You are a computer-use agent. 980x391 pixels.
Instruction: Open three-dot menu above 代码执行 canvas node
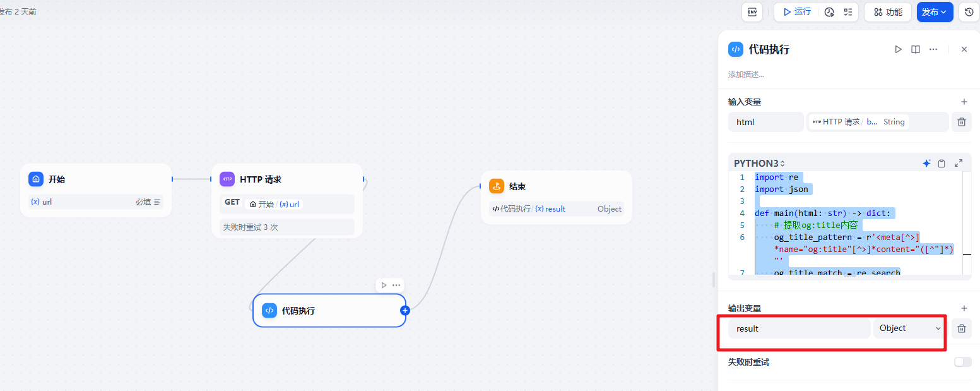[396, 285]
